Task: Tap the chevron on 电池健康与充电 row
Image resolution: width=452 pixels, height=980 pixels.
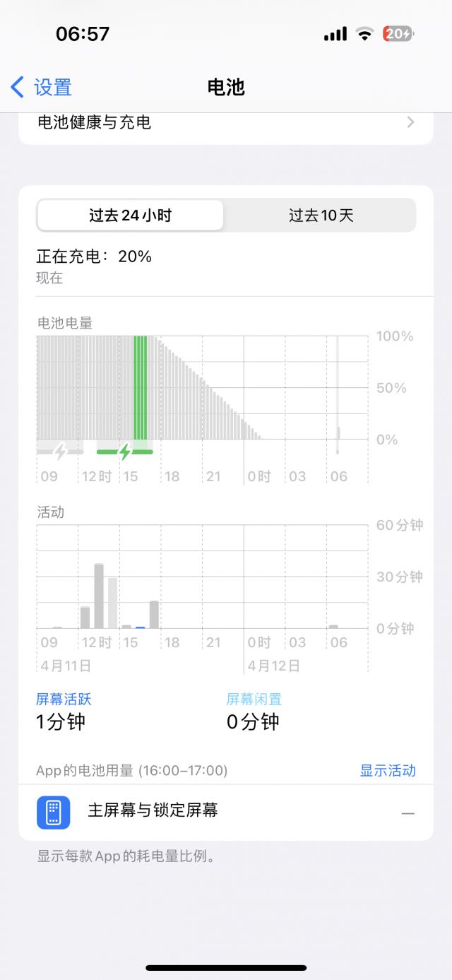Action: (x=410, y=122)
